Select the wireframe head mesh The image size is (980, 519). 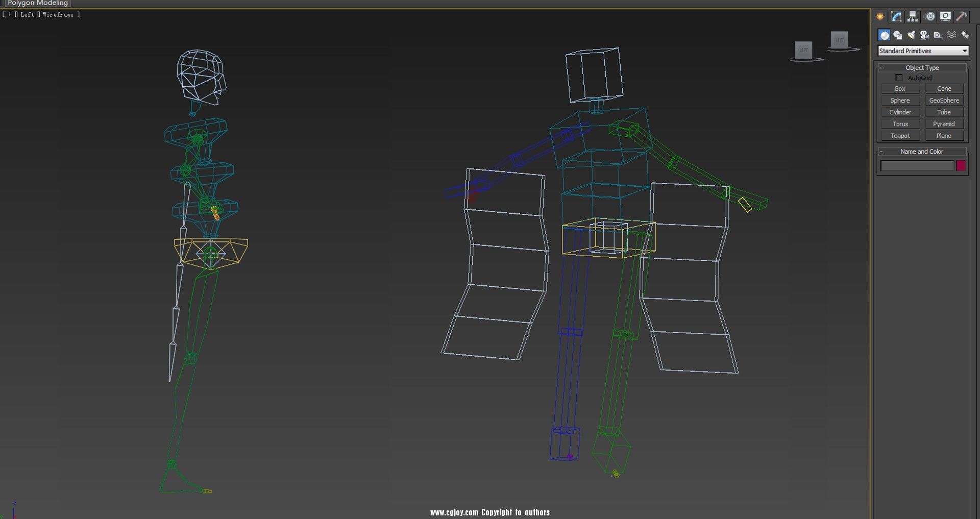(x=201, y=77)
